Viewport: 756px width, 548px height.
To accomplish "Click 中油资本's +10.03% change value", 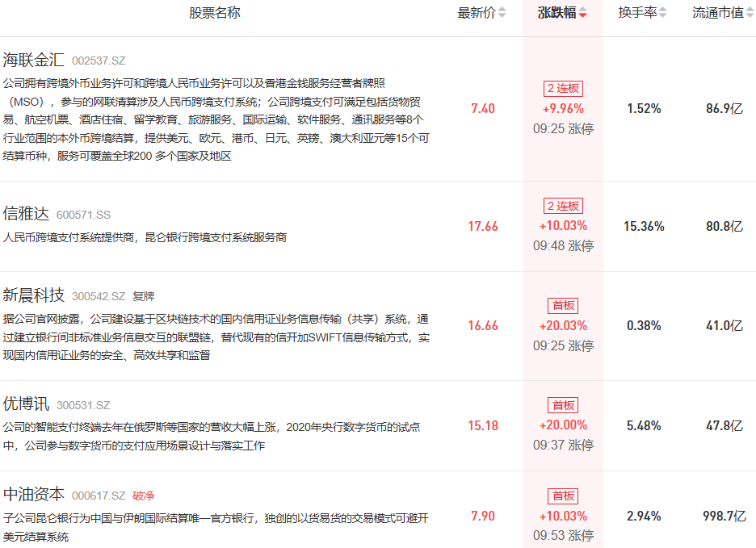I will click(x=563, y=517).
